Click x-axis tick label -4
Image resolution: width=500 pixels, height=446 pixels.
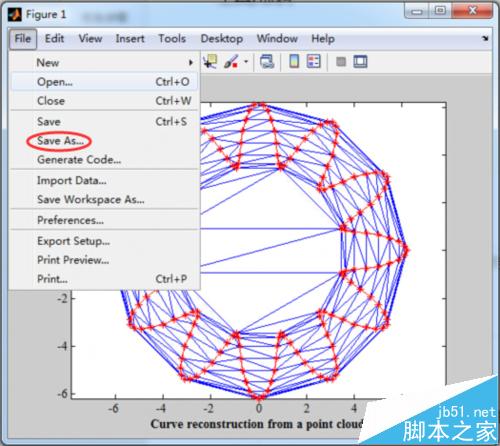click(161, 408)
